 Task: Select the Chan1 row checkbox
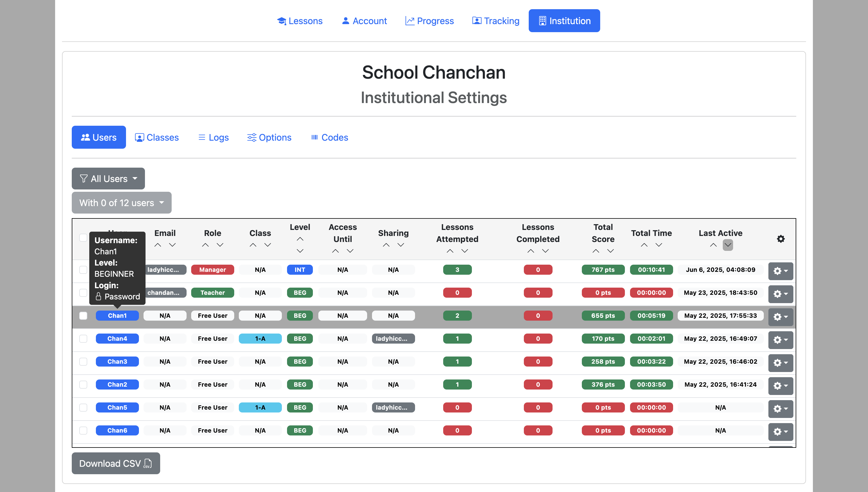click(83, 316)
